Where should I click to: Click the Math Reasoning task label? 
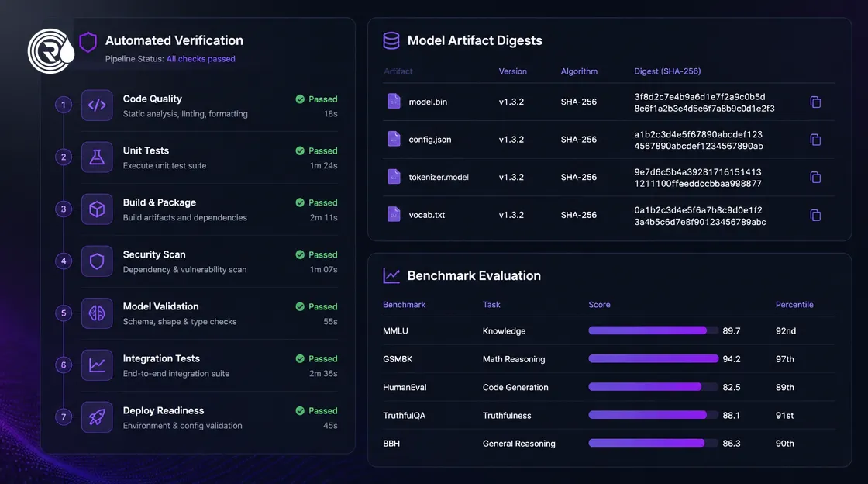514,359
